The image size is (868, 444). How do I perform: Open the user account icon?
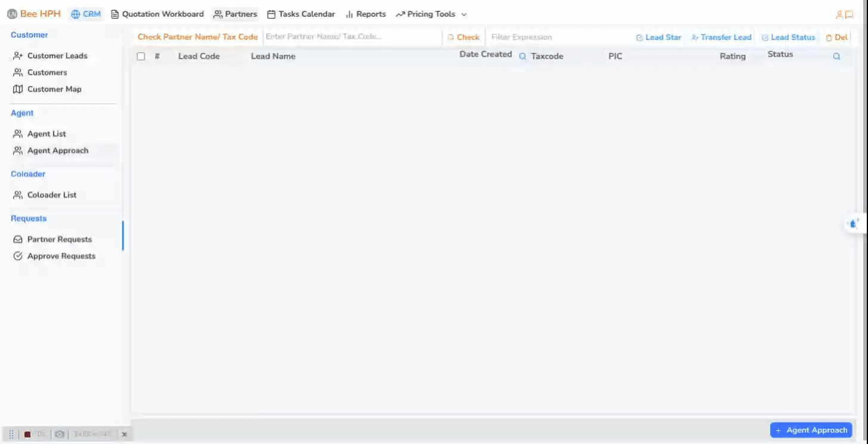[839, 15]
